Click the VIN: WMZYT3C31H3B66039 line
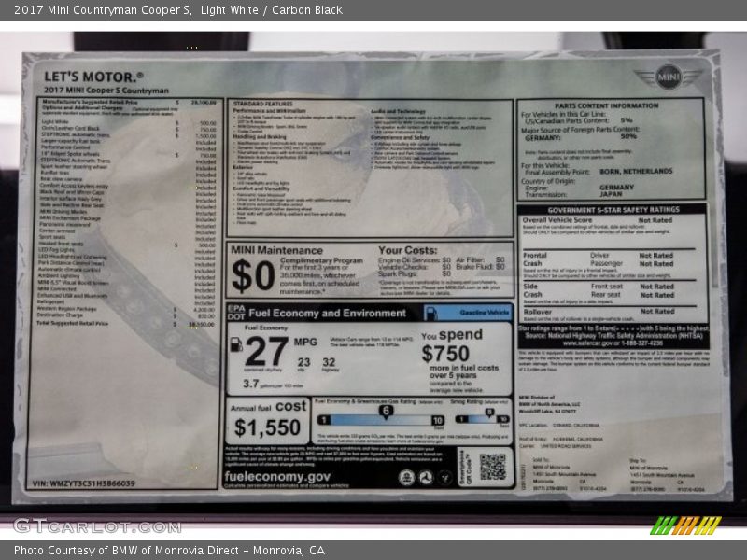Viewport: 747px width, 560px height. tap(84, 483)
